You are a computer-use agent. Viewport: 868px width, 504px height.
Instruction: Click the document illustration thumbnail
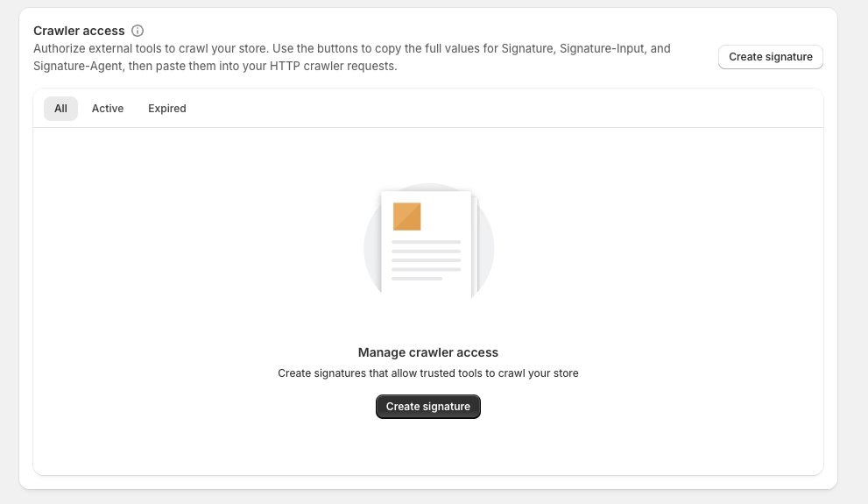(428, 241)
